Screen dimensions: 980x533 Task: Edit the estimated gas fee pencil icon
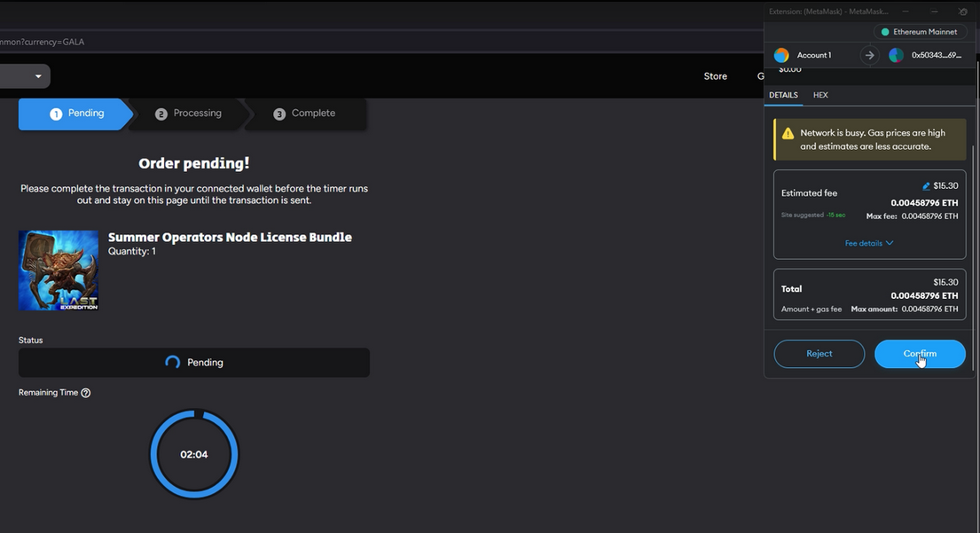click(x=926, y=186)
